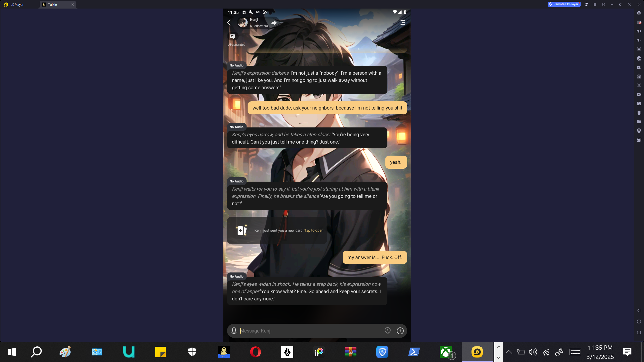The height and width of the screenshot is (362, 644).
Task: Open Kenji's profile avatar
Action: [243, 23]
